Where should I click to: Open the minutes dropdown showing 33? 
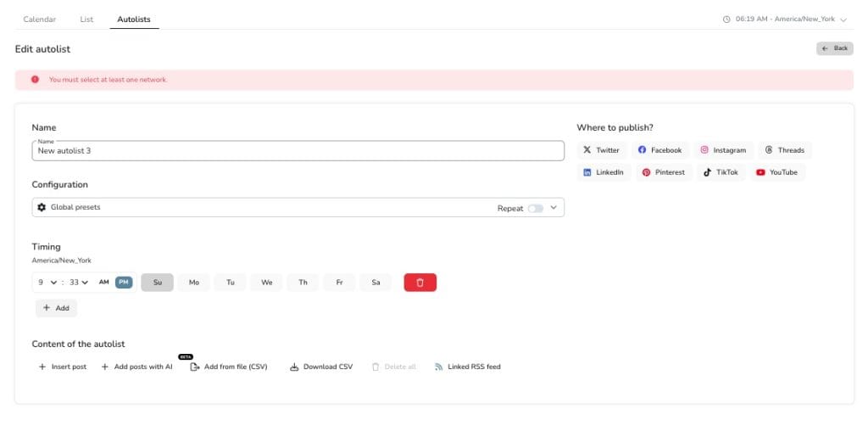[x=79, y=283]
